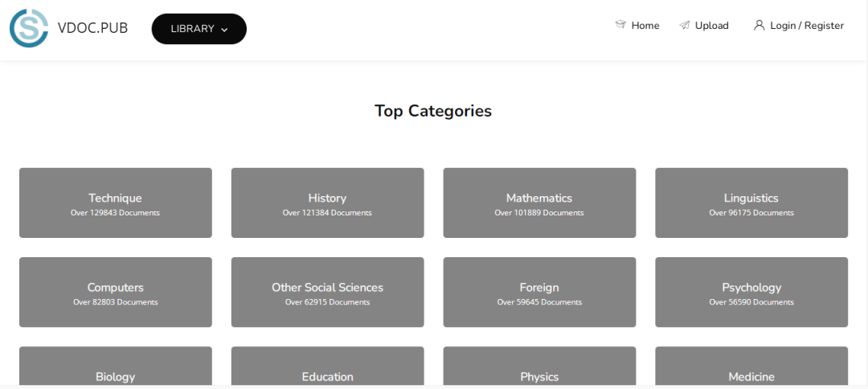Click the VDOC.PUB circular logo icon
The image size is (868, 389).
29,28
